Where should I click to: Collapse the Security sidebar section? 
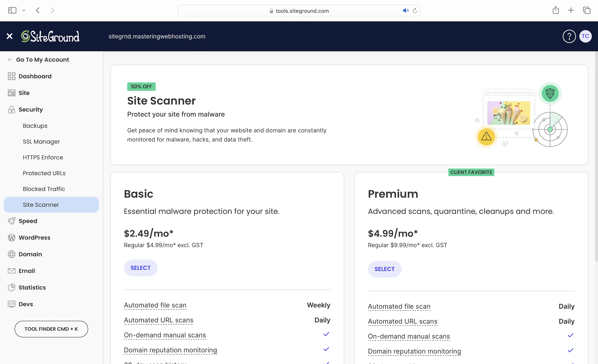(x=31, y=110)
